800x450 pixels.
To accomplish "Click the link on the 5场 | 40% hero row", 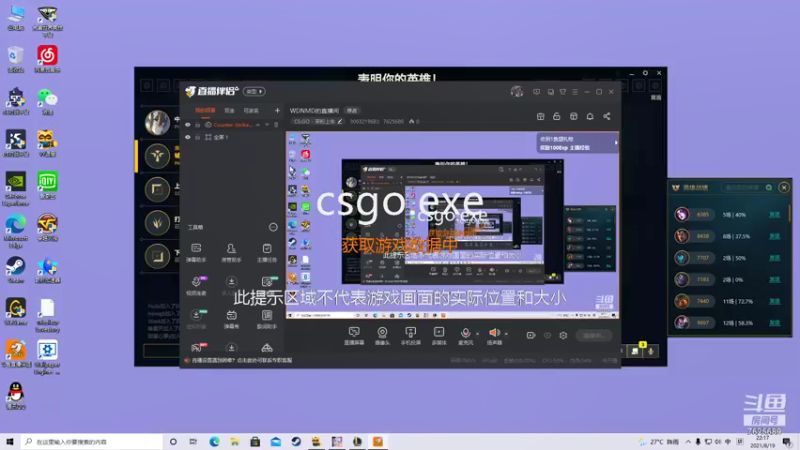I will (x=774, y=215).
